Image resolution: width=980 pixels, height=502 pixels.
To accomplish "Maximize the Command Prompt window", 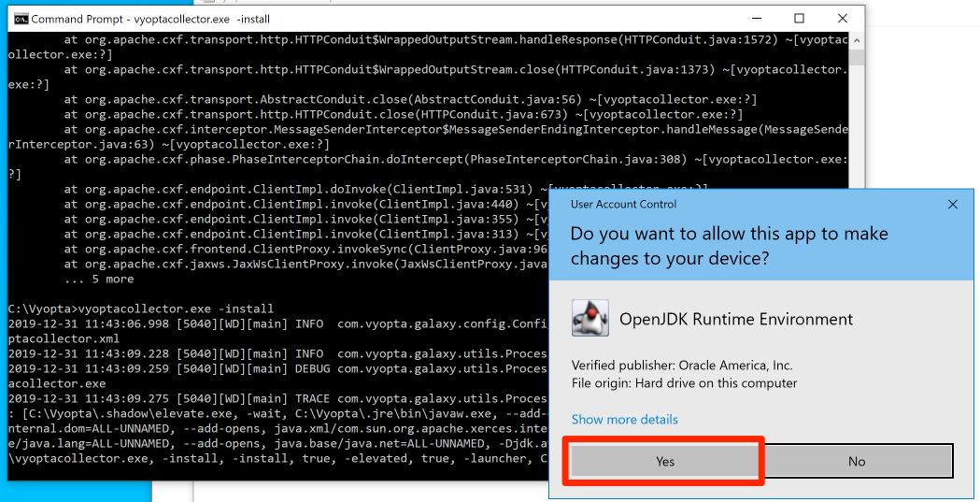I will pyautogui.click(x=799, y=19).
